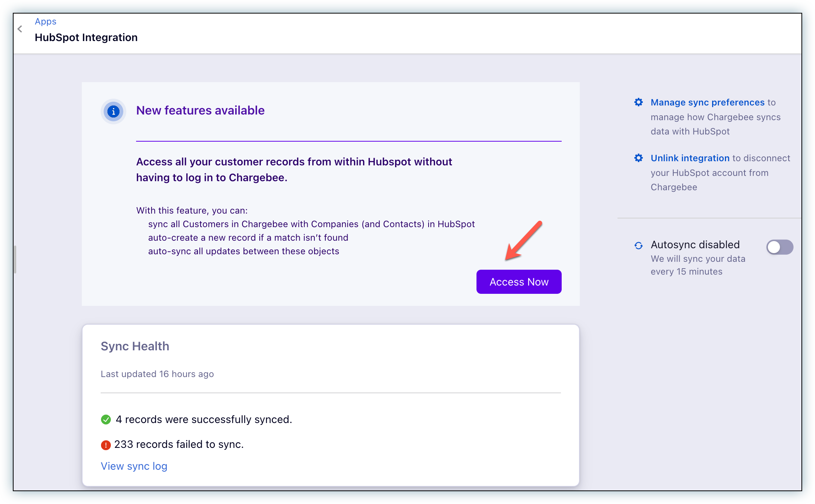Click green checkmark success icon

[x=106, y=419]
